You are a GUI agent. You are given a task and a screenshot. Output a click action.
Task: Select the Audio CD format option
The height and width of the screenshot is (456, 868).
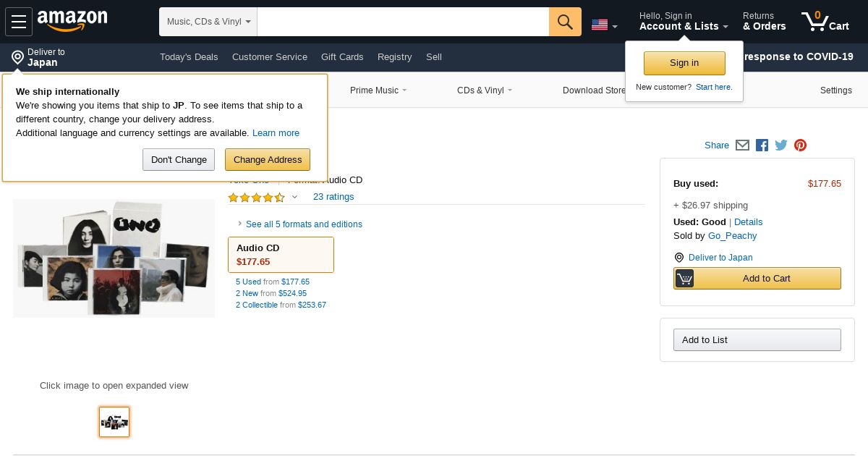pyautogui.click(x=281, y=255)
